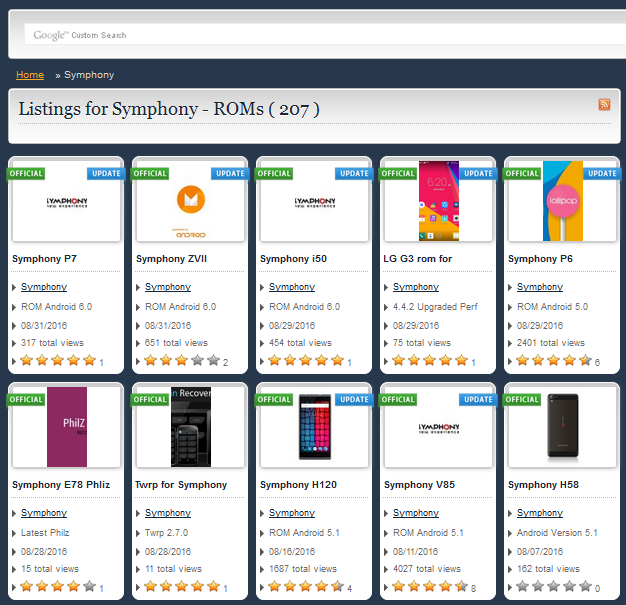Click the star rating on Symphony i50
626x605 pixels.
306,361
